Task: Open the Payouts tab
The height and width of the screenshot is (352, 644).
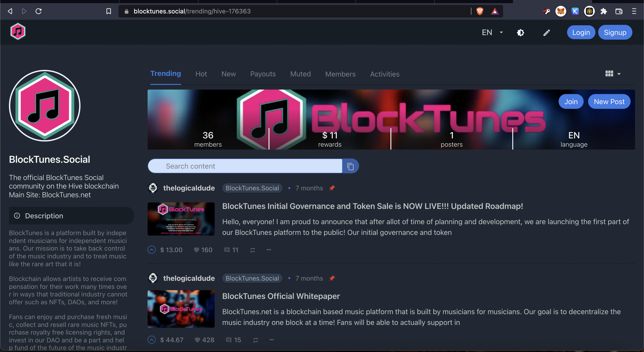Action: [263, 74]
